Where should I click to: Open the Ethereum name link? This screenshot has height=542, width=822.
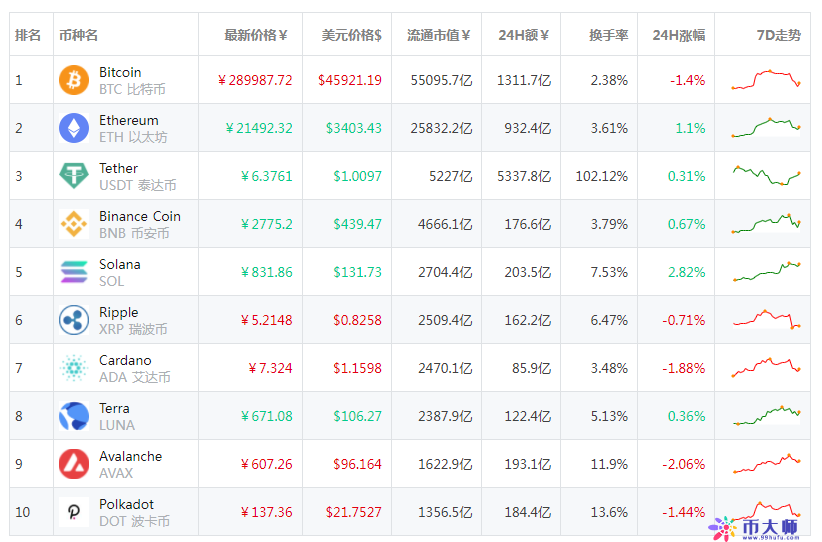[128, 120]
